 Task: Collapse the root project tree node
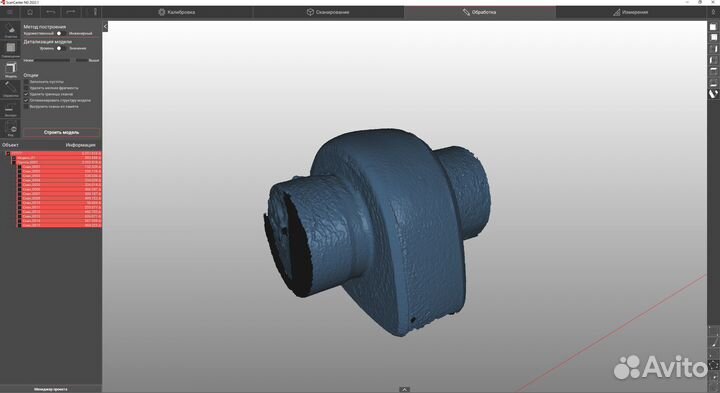(x=8, y=153)
